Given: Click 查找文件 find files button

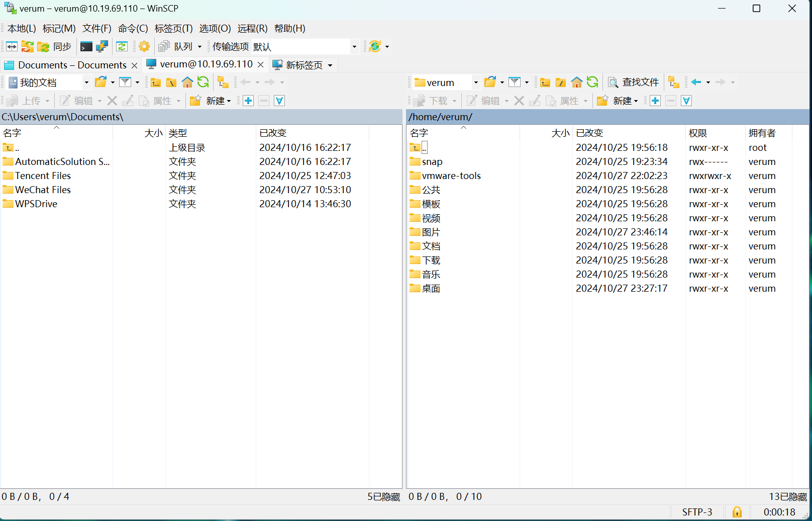Looking at the screenshot, I should point(634,82).
